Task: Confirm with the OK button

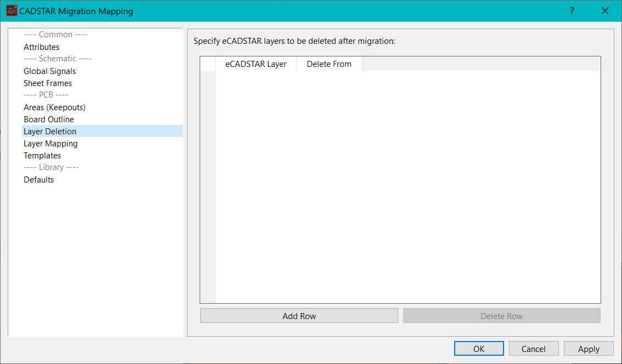Action: 479,349
